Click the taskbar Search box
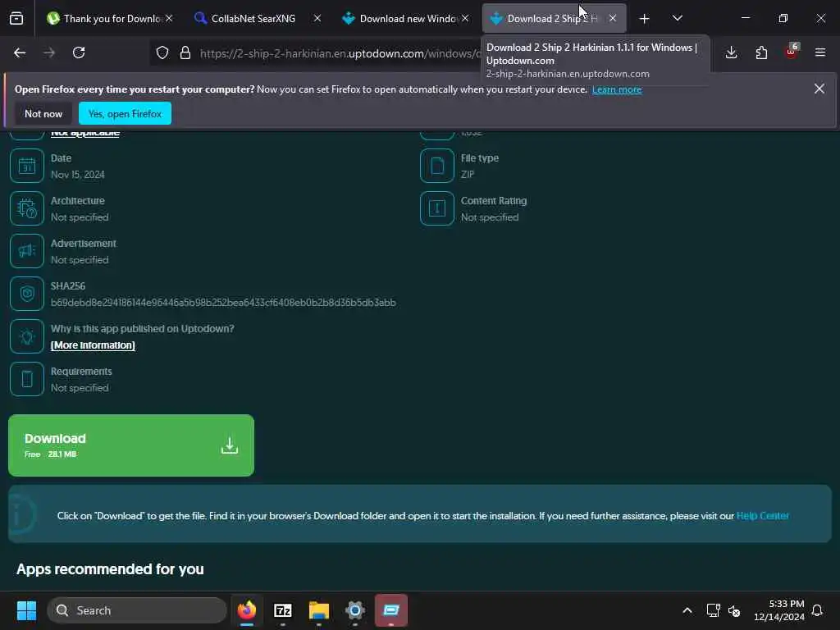The width and height of the screenshot is (840, 630). 137,610
